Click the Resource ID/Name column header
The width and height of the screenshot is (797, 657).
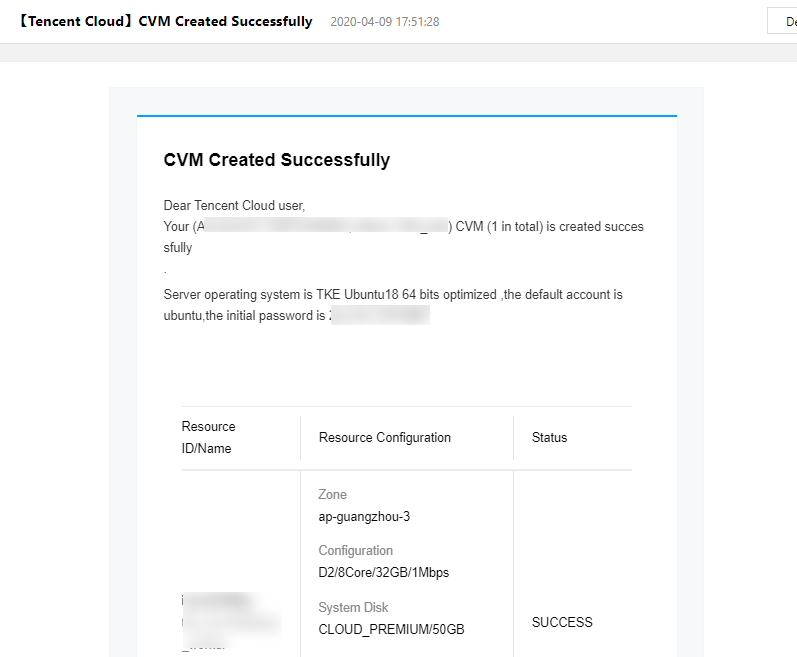coord(208,437)
